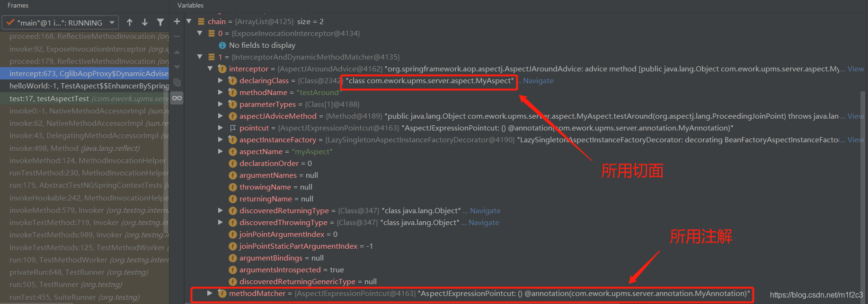Expand the parameterTypes field
The width and height of the screenshot is (868, 304).
pos(220,104)
